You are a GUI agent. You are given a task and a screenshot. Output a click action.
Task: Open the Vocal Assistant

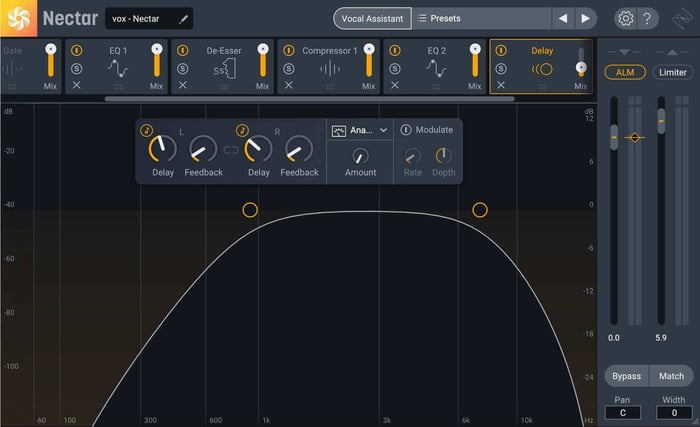(372, 19)
